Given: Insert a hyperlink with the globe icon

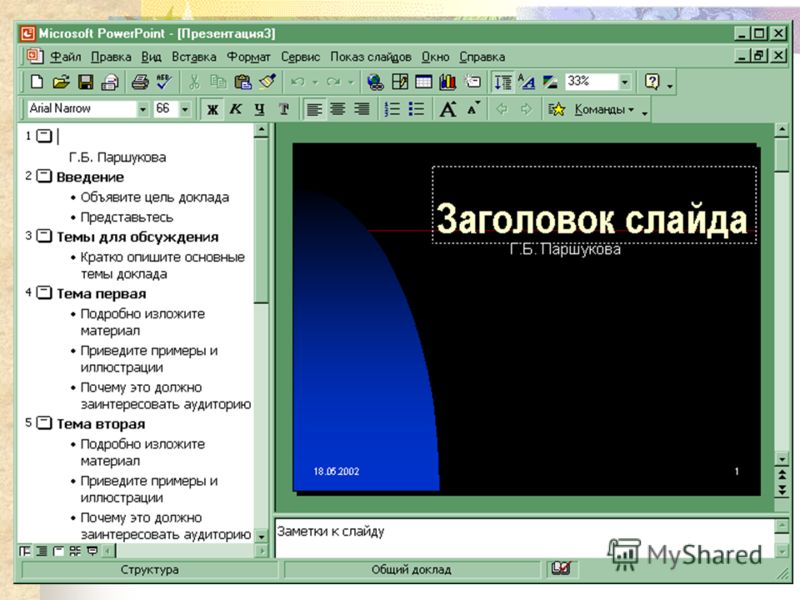Looking at the screenshot, I should [375, 82].
